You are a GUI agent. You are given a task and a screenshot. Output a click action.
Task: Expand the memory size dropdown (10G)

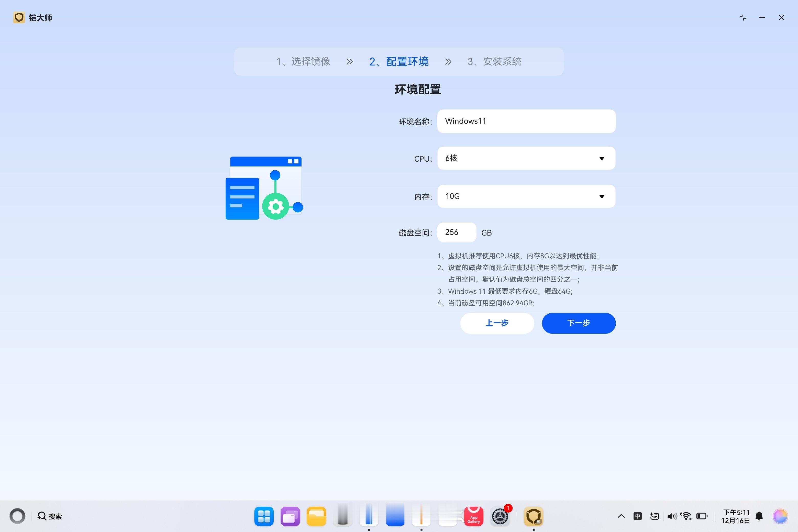point(526,196)
